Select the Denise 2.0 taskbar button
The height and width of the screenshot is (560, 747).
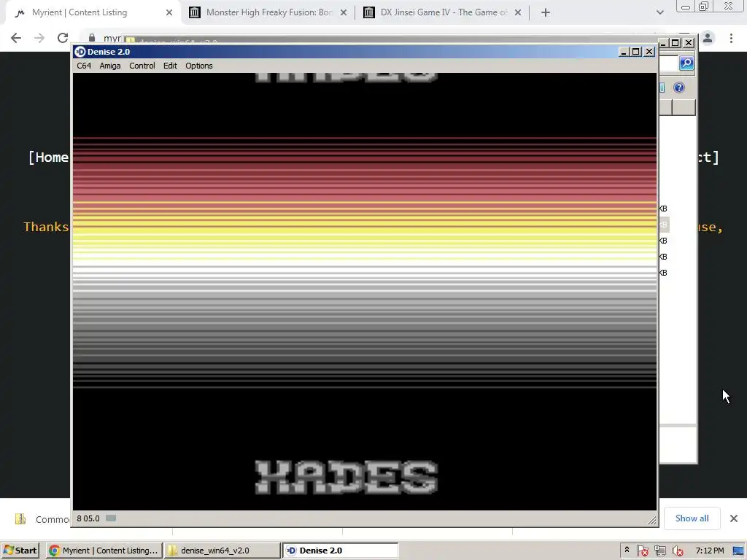(340, 551)
